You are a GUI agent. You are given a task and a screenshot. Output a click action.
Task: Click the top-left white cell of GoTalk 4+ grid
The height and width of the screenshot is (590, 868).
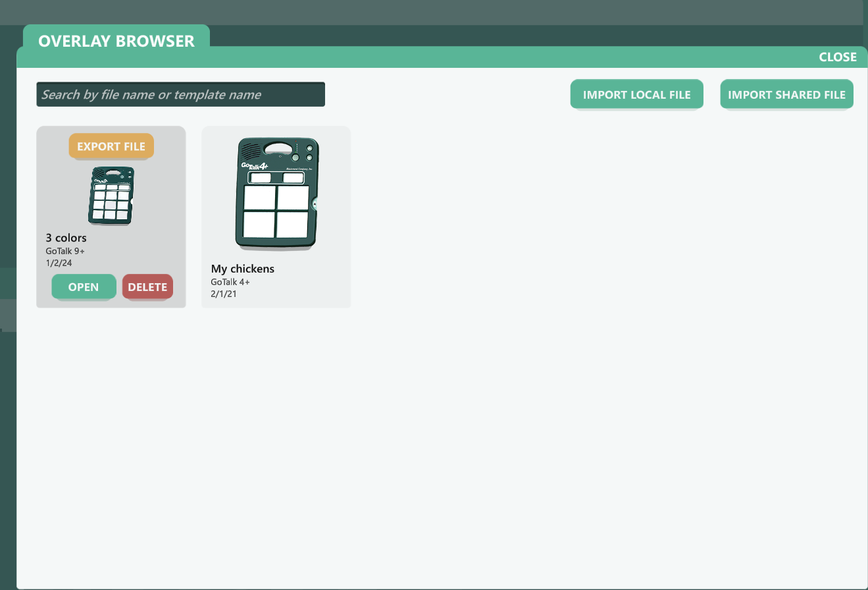click(x=259, y=198)
